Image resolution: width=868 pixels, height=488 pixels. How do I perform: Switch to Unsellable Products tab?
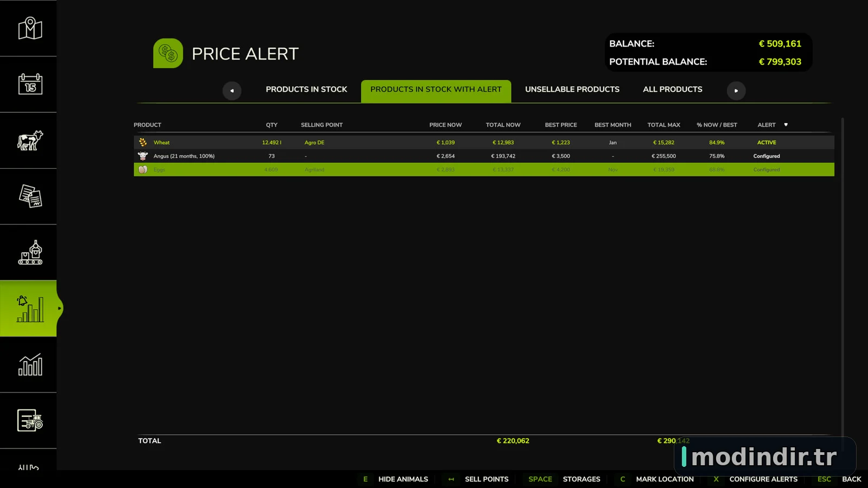[x=572, y=89]
